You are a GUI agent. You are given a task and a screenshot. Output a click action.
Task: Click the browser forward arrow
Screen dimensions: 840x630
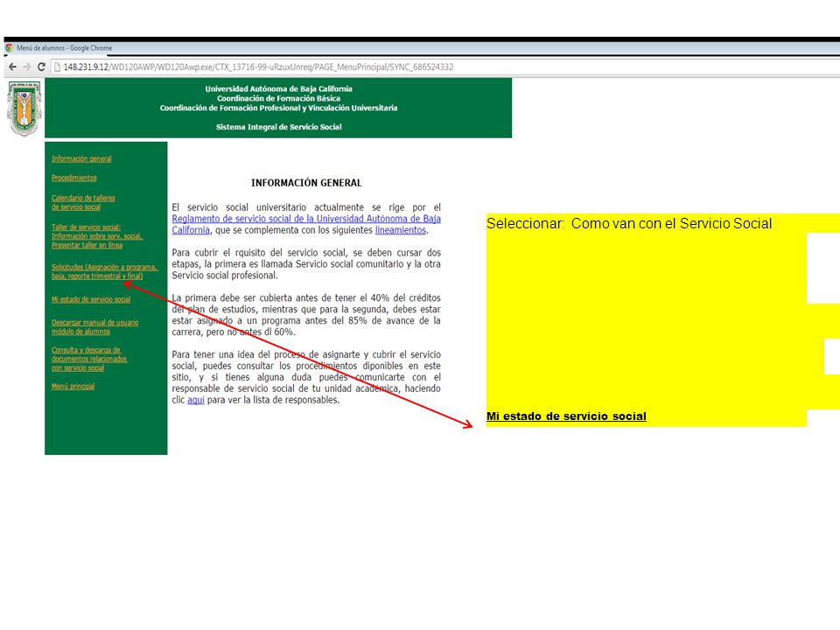(26, 67)
